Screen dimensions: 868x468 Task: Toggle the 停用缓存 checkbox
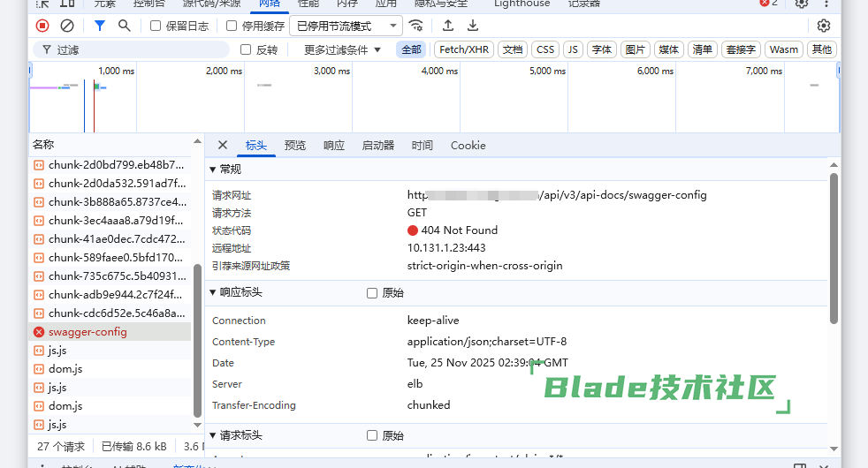(232, 26)
